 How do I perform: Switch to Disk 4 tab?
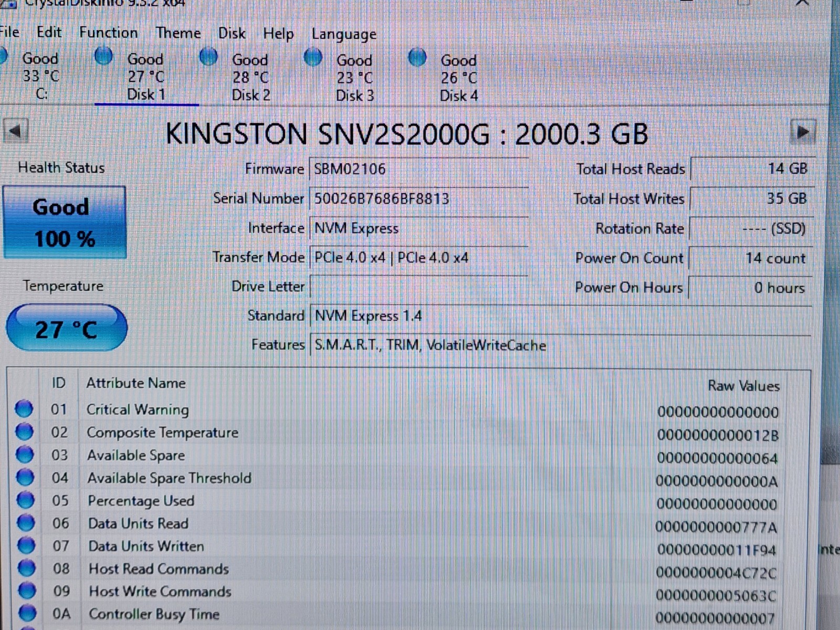coord(458,78)
